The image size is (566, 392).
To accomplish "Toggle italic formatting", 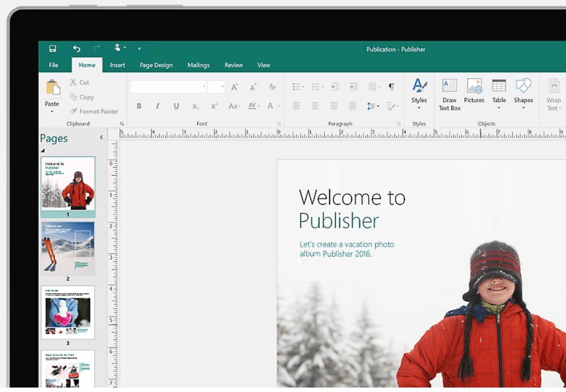I will click(x=157, y=106).
